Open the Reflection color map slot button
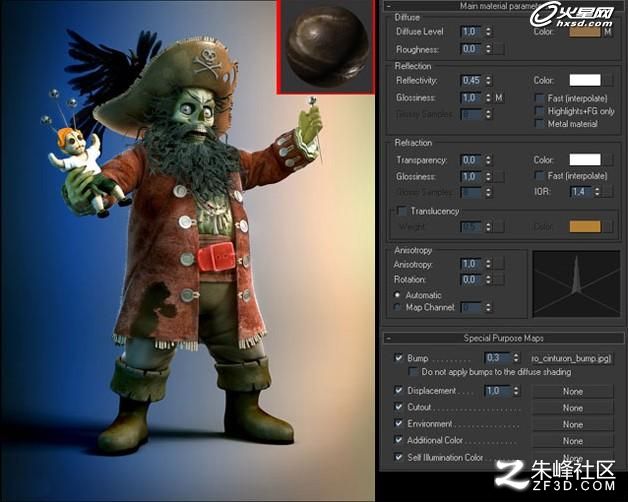Image resolution: width=628 pixels, height=502 pixels. pyautogui.click(x=608, y=80)
